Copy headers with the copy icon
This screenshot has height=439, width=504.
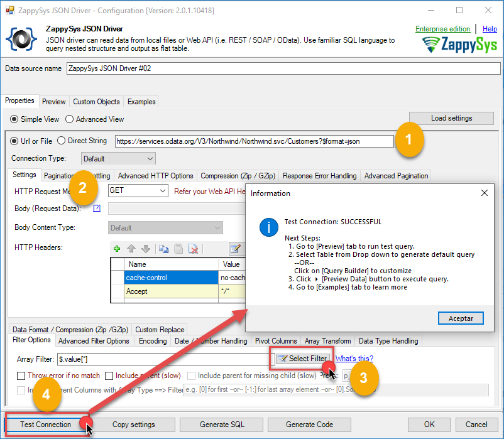tap(163, 249)
